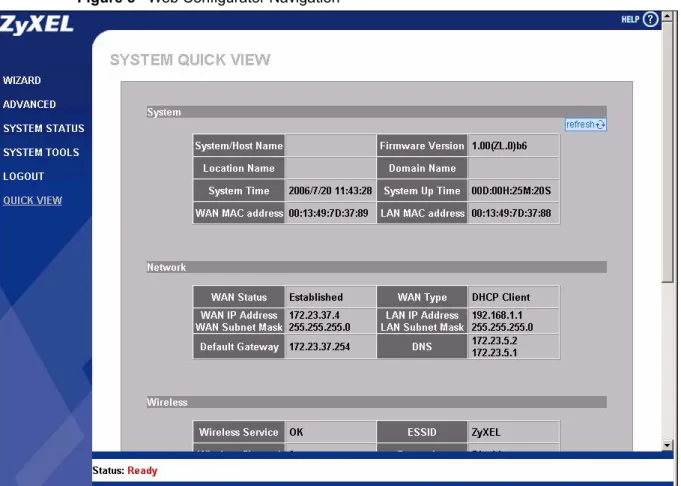Click WAN IP address 172.23.37.4
The height and width of the screenshot is (486, 681).
click(314, 315)
